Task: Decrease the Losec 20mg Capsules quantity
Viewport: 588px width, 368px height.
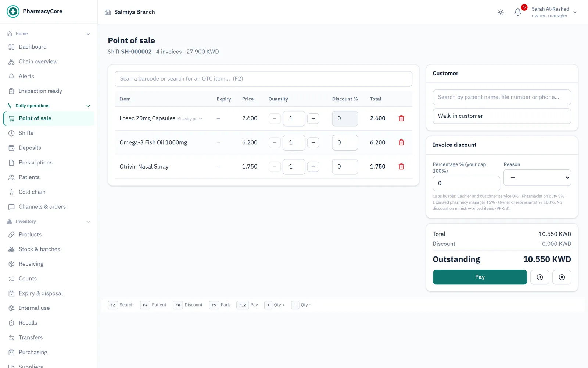Action: (275, 118)
